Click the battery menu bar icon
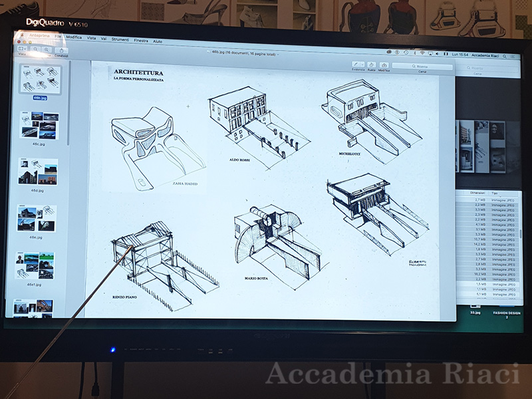Screen dimensions: 532x399 [446, 54]
